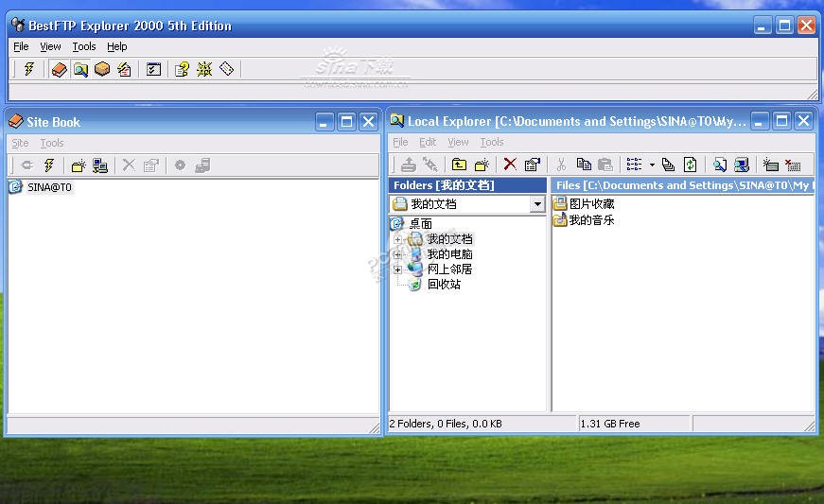Click the network computer icon in Local Explorer
The width and height of the screenshot is (824, 504).
tap(742, 165)
